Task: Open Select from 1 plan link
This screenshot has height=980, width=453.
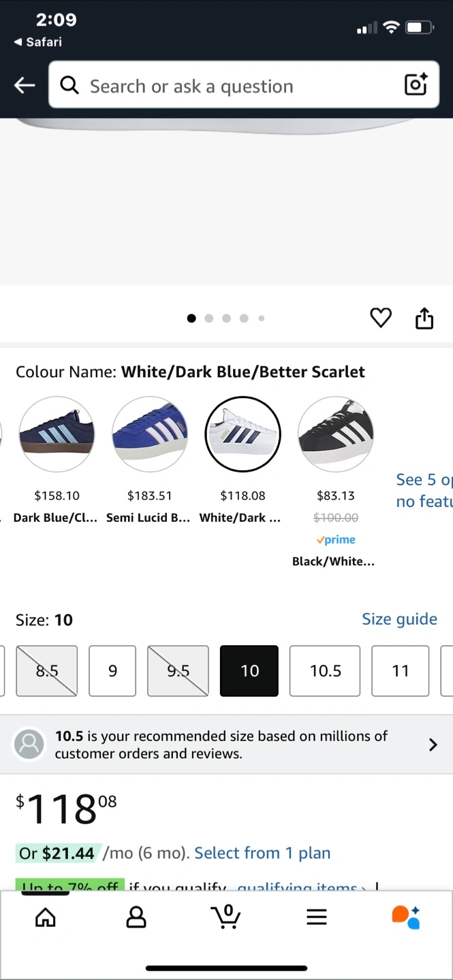Action: (262, 853)
